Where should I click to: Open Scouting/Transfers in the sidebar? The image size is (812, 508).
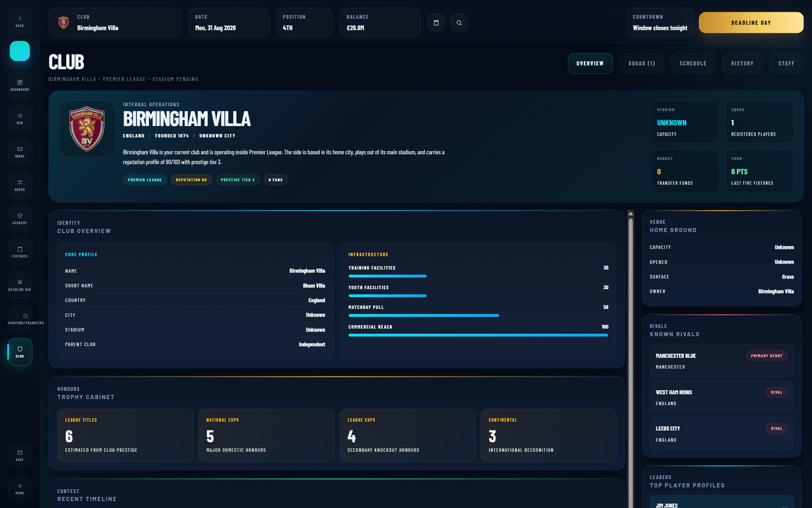point(25,319)
